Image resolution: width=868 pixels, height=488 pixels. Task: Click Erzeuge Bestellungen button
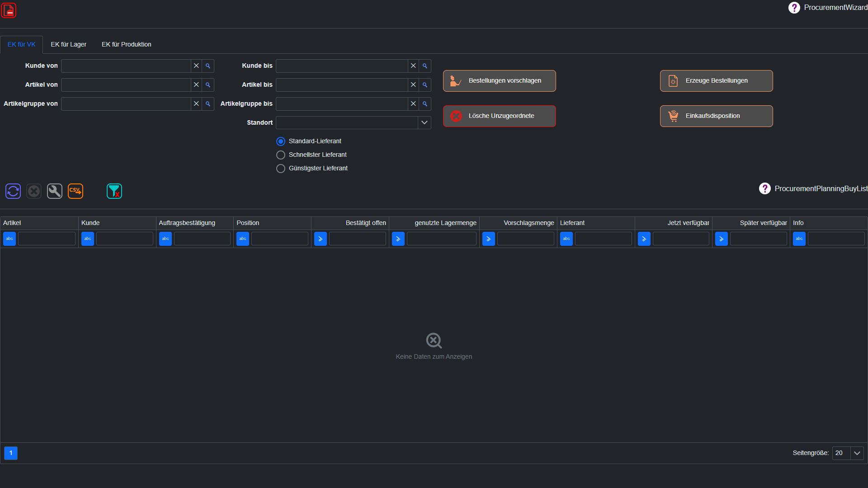coord(717,81)
